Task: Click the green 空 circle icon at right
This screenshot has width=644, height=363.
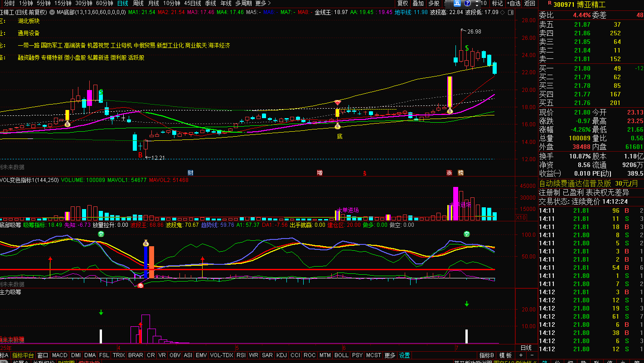Action: (467, 234)
